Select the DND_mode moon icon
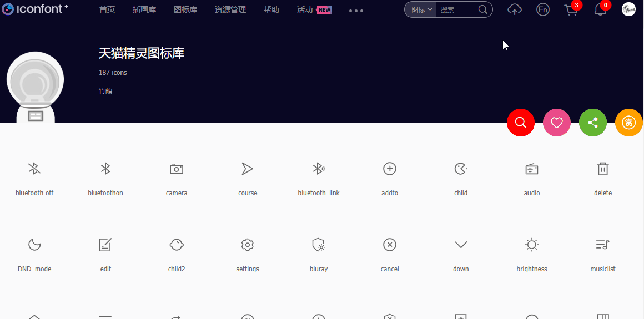 (x=34, y=245)
